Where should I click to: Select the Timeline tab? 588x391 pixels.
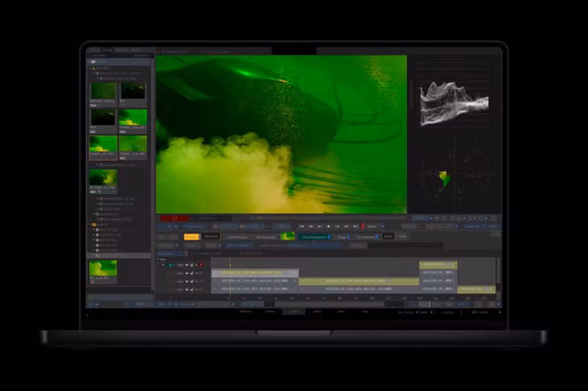tap(294, 311)
